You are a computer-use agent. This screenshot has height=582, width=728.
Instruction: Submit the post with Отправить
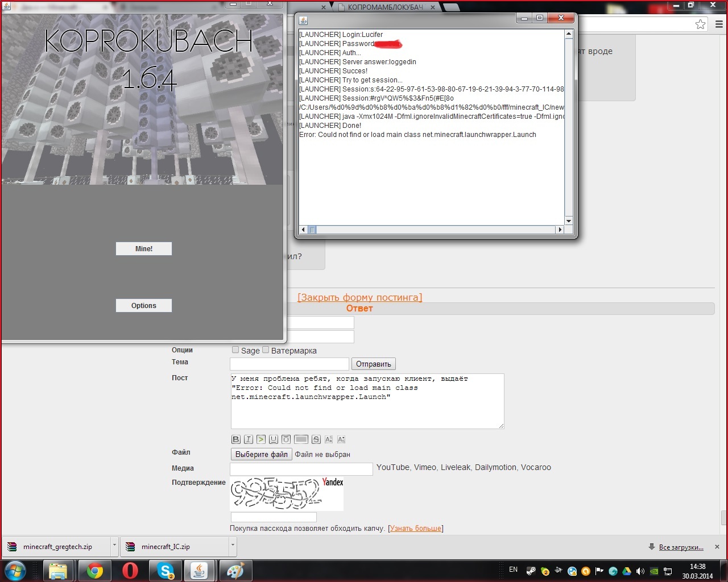(374, 364)
